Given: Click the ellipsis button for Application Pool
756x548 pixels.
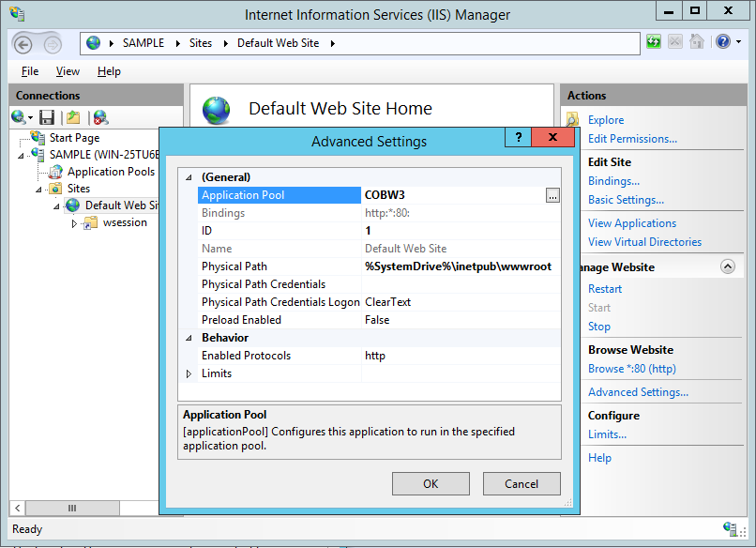Looking at the screenshot, I should pos(552,195).
